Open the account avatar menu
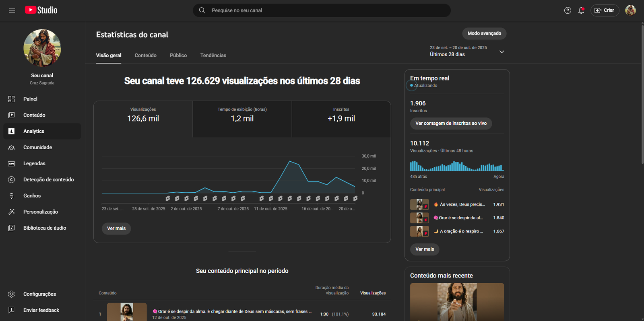Image resolution: width=644 pixels, height=321 pixels. pos(630,10)
